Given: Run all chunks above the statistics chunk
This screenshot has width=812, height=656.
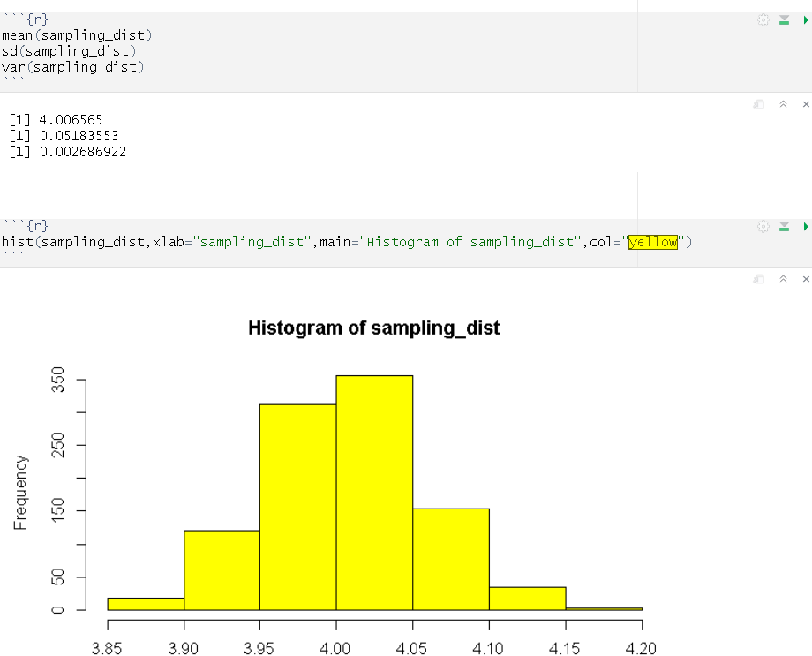Looking at the screenshot, I should pos(782,19).
